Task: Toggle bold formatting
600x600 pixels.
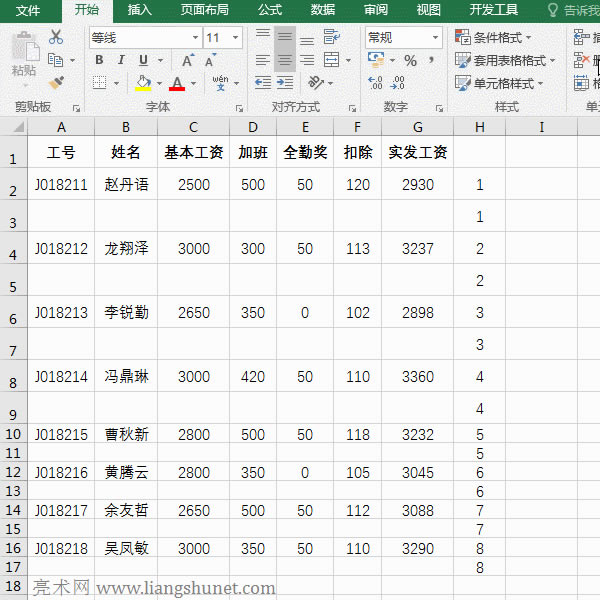Action: 99,60
